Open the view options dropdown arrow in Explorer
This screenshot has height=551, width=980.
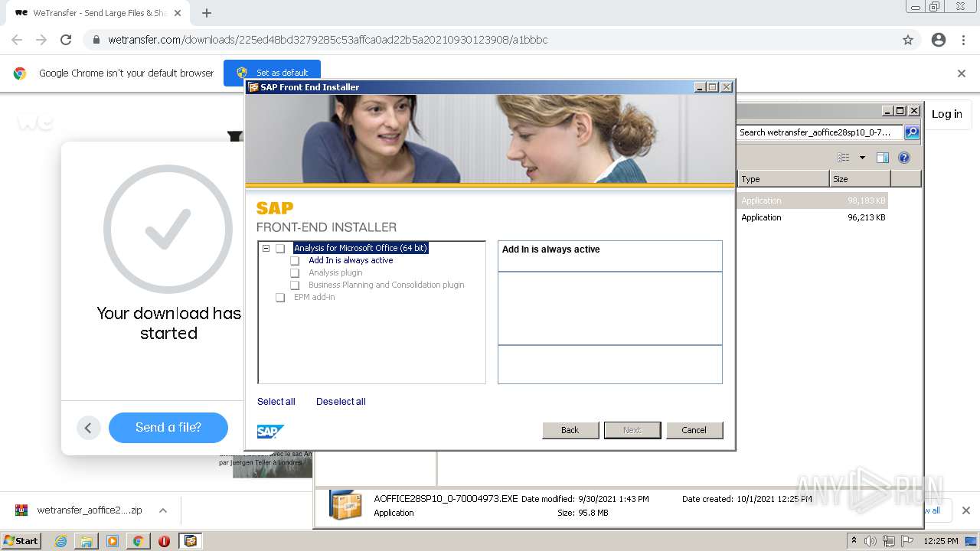862,158
